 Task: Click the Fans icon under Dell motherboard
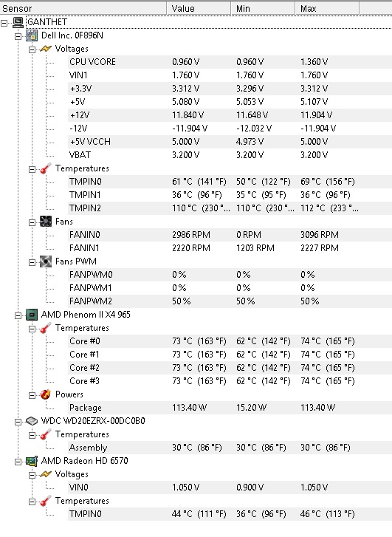[x=46, y=222]
